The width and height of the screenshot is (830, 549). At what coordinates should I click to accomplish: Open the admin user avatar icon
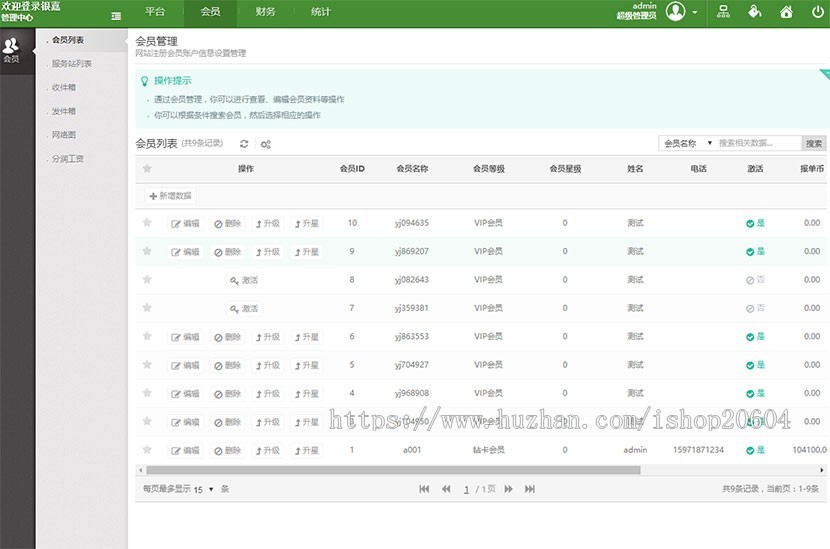pyautogui.click(x=675, y=11)
